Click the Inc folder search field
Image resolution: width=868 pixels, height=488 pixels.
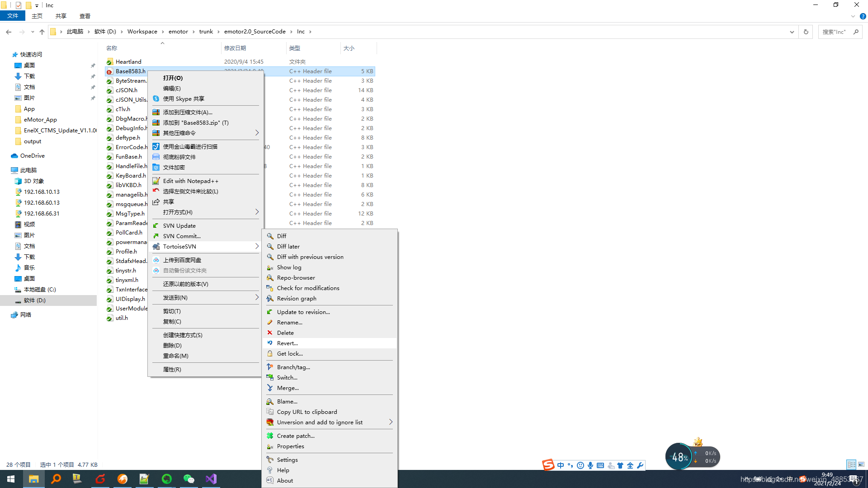[x=834, y=32]
